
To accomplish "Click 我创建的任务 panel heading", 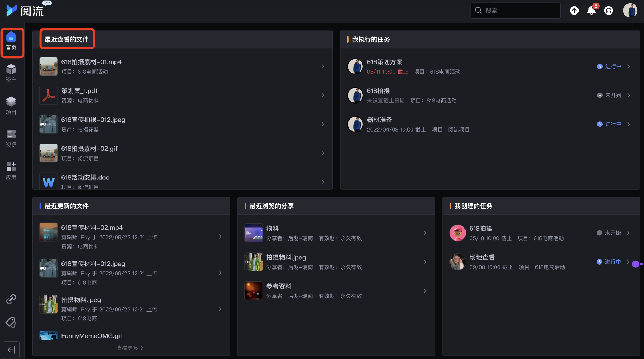I will (x=473, y=206).
